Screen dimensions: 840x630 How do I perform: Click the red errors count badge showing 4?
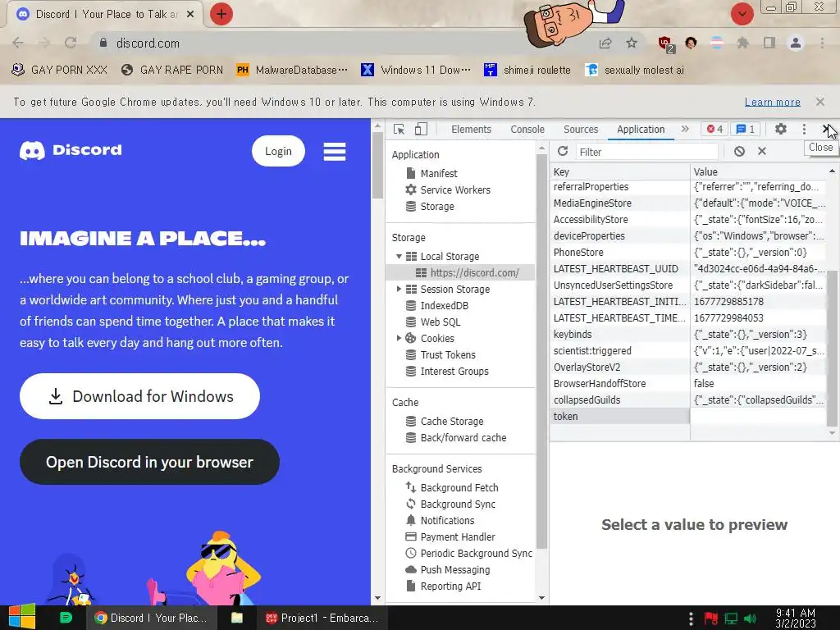pos(714,129)
